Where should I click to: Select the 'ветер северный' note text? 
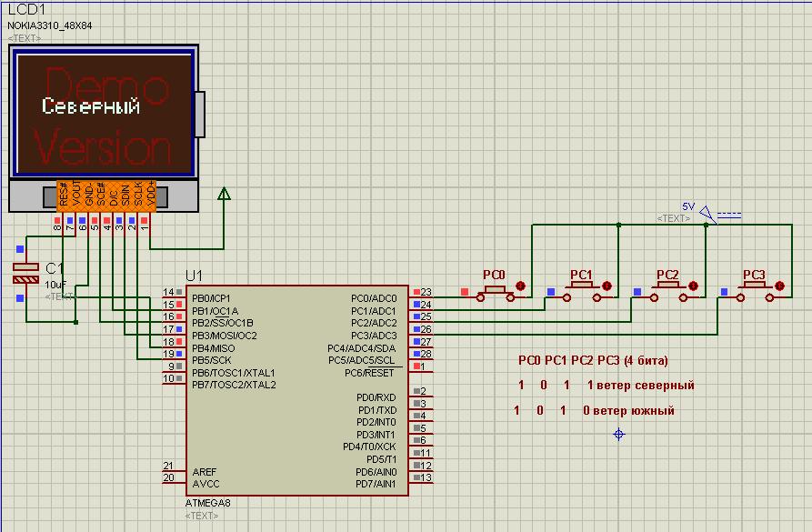646,386
